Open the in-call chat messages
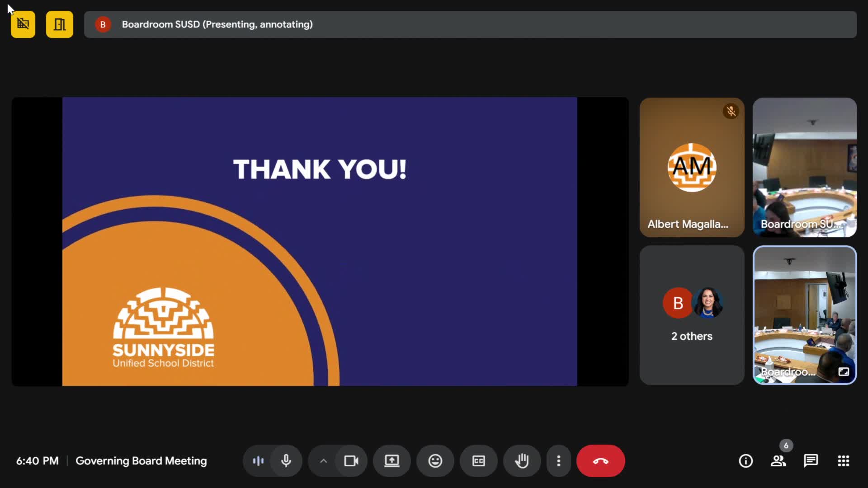868x488 pixels. click(x=811, y=461)
